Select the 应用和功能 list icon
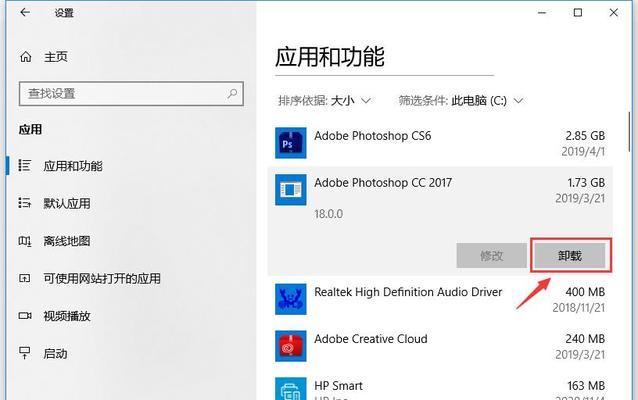Screen dimensions: 638x400 click(x=24, y=165)
